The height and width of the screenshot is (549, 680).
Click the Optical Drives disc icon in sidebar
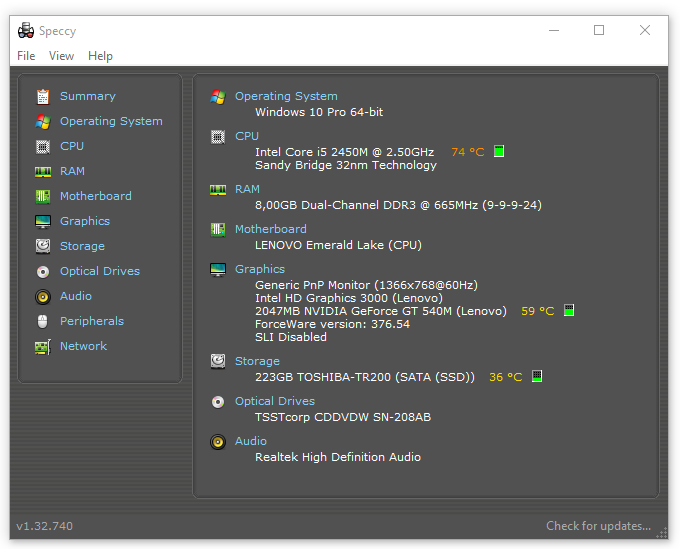[x=43, y=272]
